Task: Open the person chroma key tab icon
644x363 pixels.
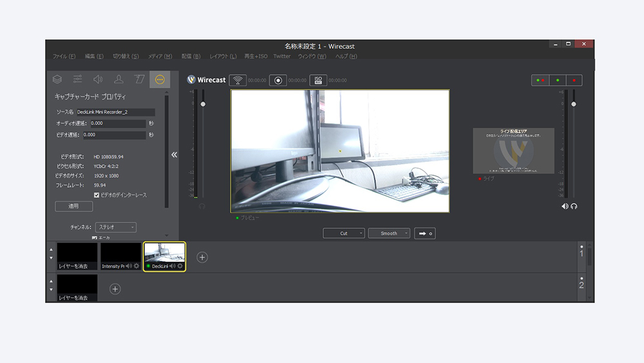Action: tap(118, 79)
